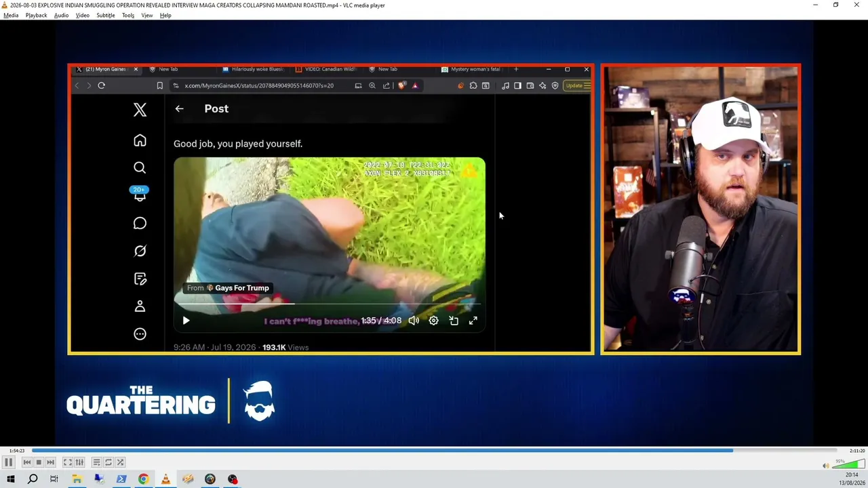Toggle loop mode in VLC
868x488 pixels.
(108, 462)
